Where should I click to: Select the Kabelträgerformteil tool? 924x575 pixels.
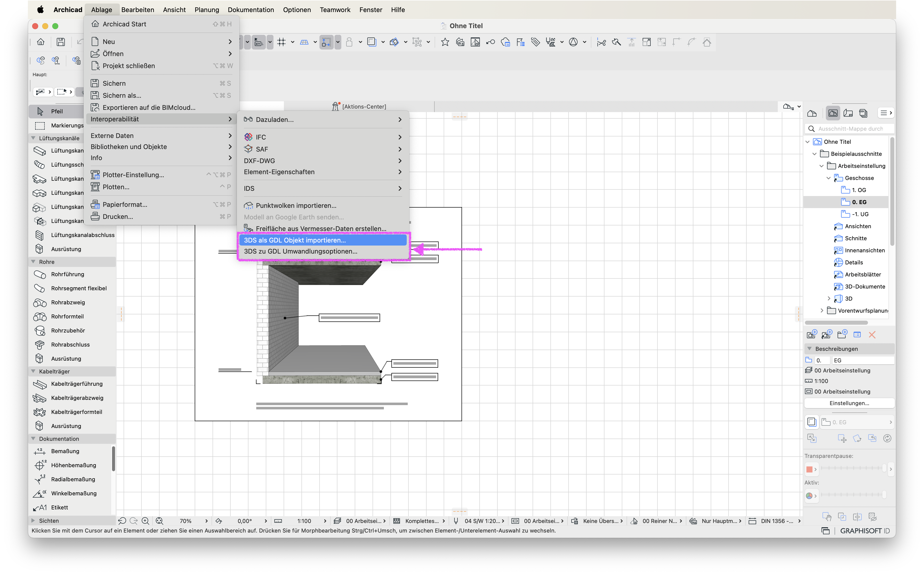(x=73, y=412)
